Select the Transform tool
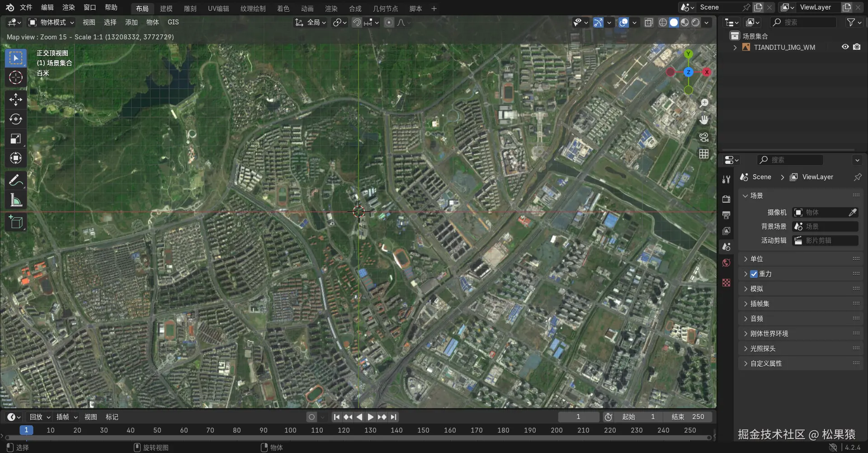The height and width of the screenshot is (453, 868). click(16, 158)
